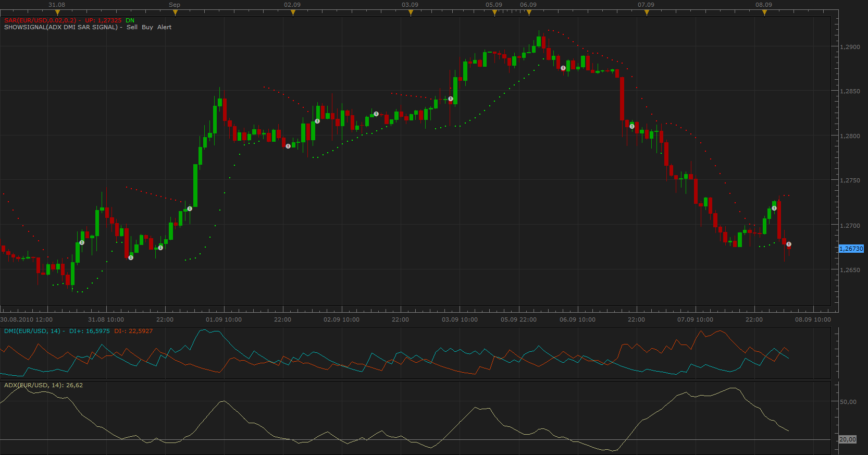
Task: Click the 05.09 22:00 time axis label
Action: [x=519, y=319]
